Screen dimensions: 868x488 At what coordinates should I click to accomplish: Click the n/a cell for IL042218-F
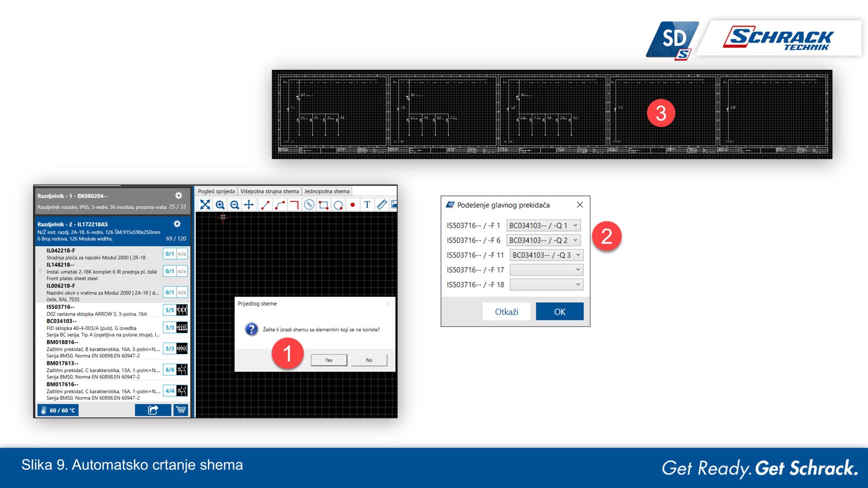(x=182, y=254)
